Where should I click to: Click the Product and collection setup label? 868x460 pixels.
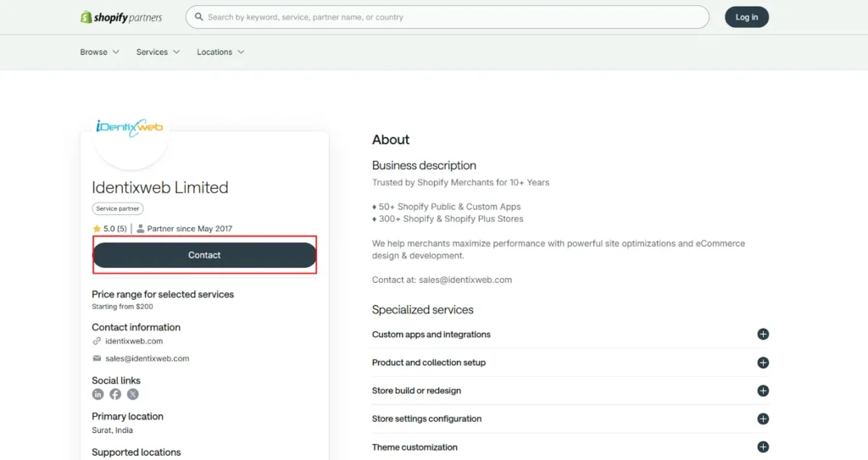429,363
